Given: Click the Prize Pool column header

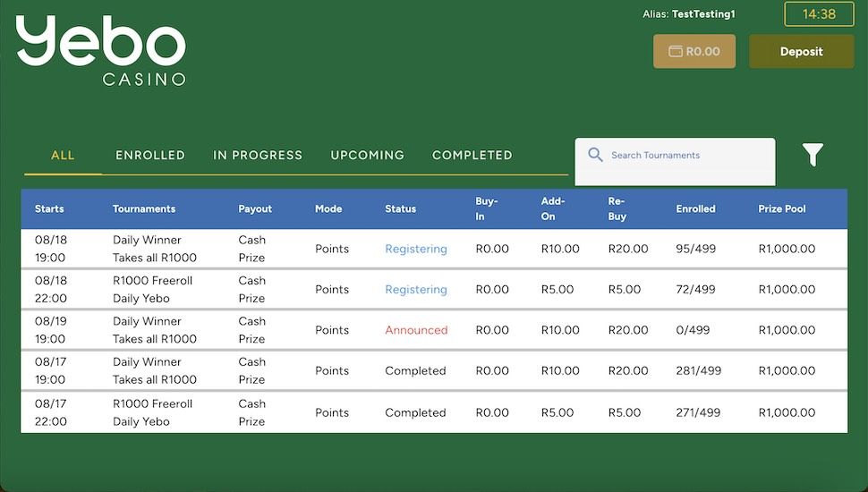Looking at the screenshot, I should (781, 208).
